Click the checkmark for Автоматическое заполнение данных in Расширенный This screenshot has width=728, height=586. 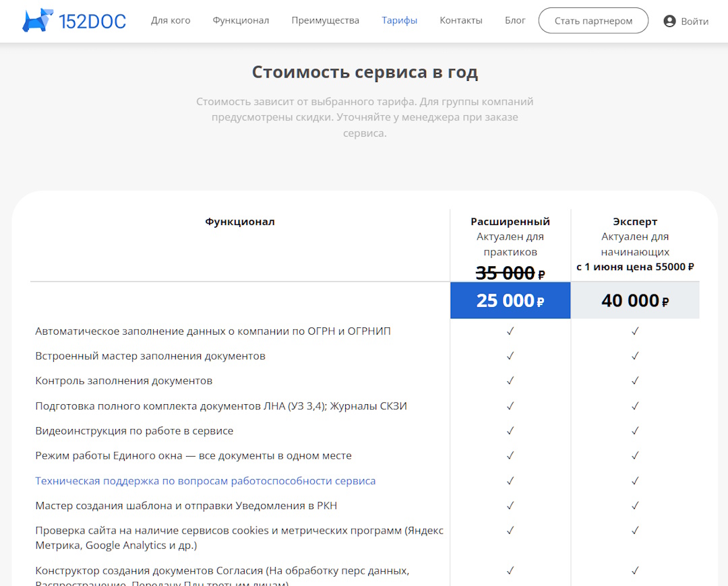point(510,331)
